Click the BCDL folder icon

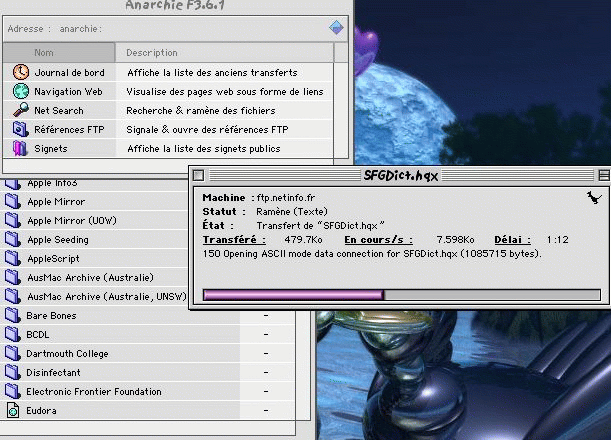12,335
